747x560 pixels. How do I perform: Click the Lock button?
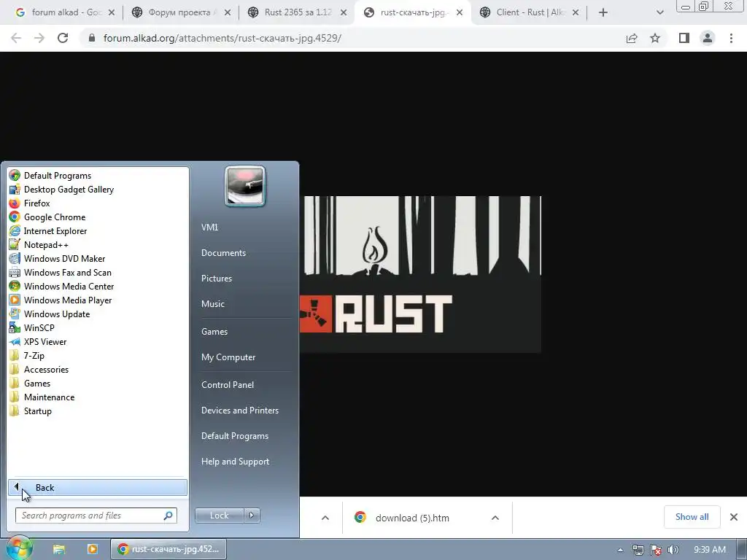(x=219, y=516)
